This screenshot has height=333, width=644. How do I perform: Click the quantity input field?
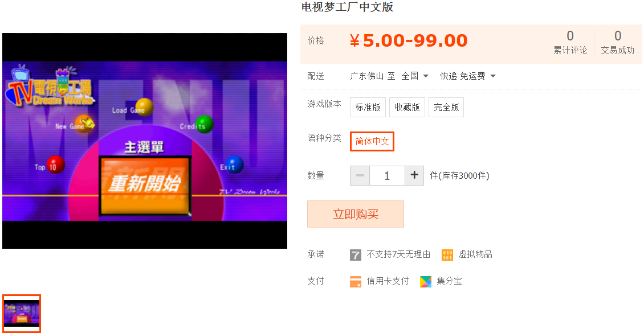[388, 175]
